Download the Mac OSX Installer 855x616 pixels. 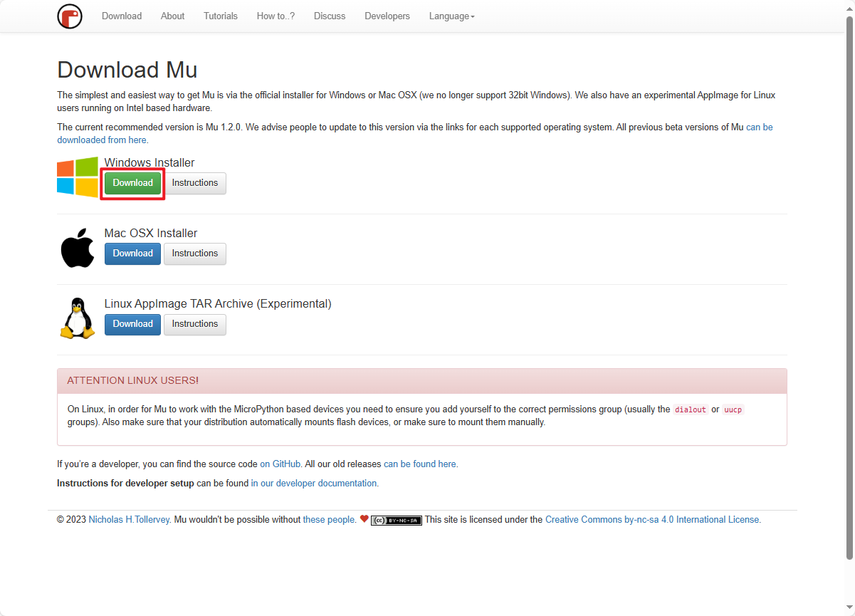pos(133,254)
